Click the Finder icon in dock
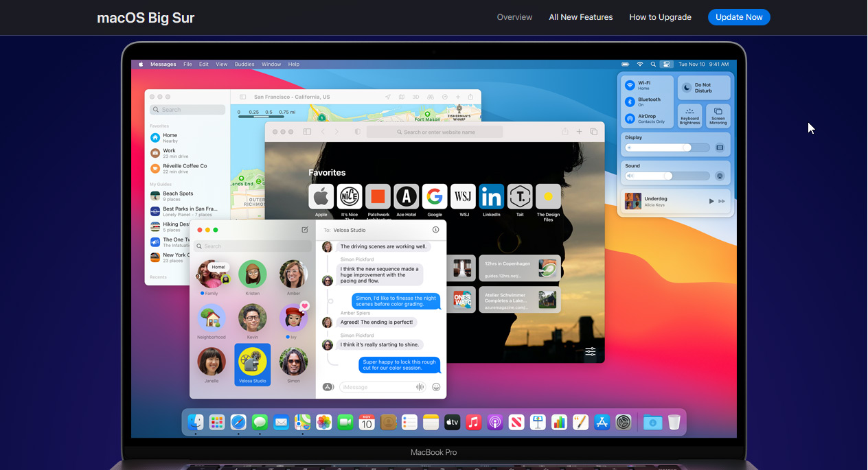868x470 pixels. [196, 423]
